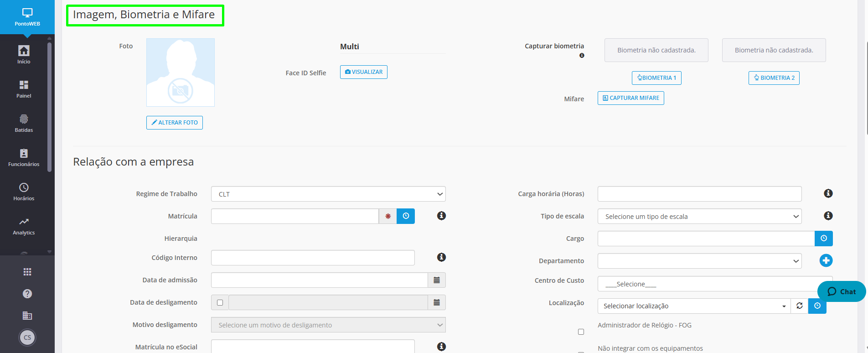Viewport: 868px width, 353px height.
Task: Click the Cargo history clock icon
Action: tap(824, 239)
